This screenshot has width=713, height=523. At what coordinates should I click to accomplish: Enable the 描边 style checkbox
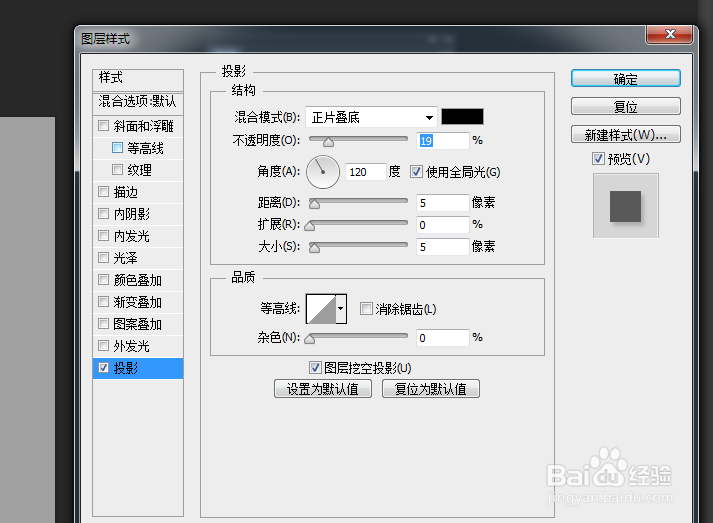(104, 191)
